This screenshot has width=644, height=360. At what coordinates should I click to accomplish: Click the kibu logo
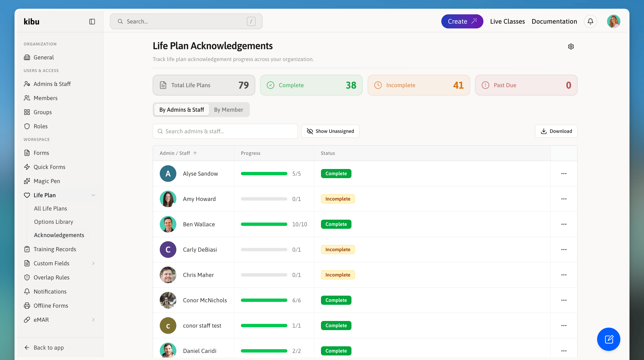click(x=32, y=22)
